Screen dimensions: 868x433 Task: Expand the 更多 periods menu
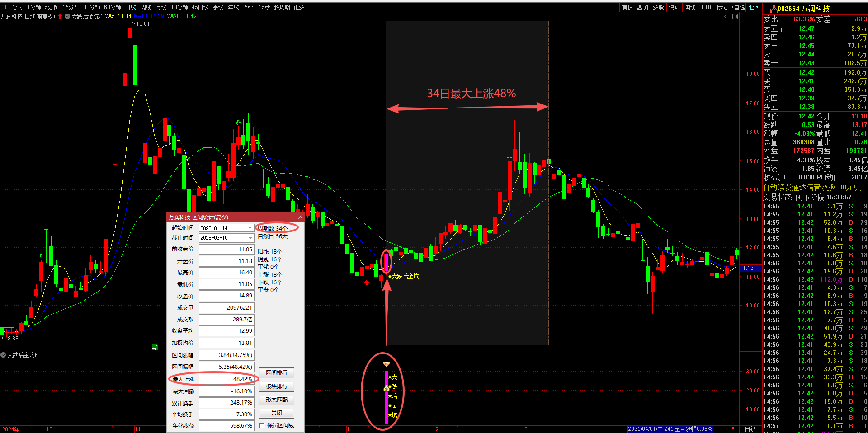click(301, 7)
